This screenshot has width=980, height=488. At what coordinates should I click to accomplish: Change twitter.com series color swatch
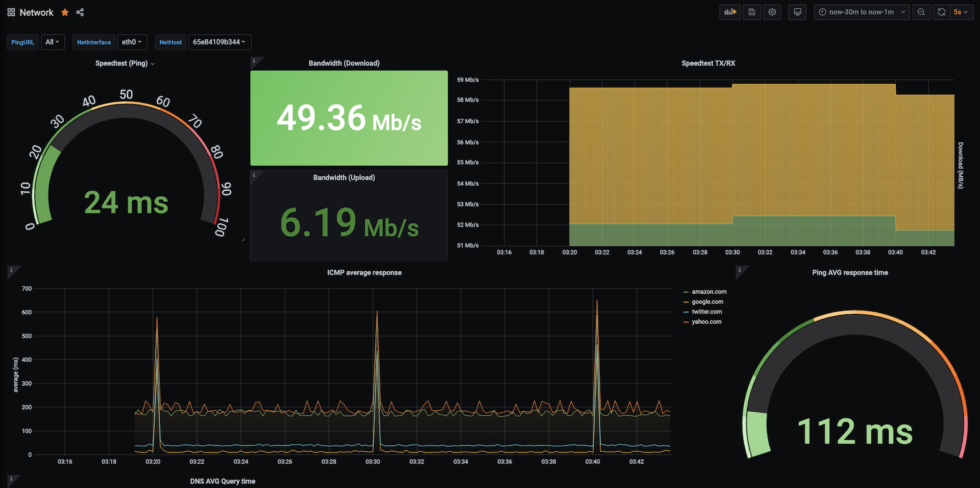click(686, 312)
